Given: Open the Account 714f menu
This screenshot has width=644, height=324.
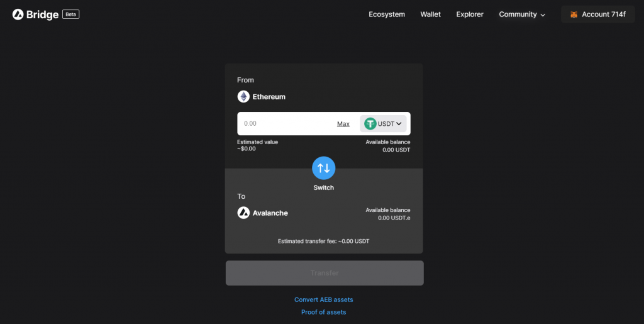Looking at the screenshot, I should coord(598,14).
